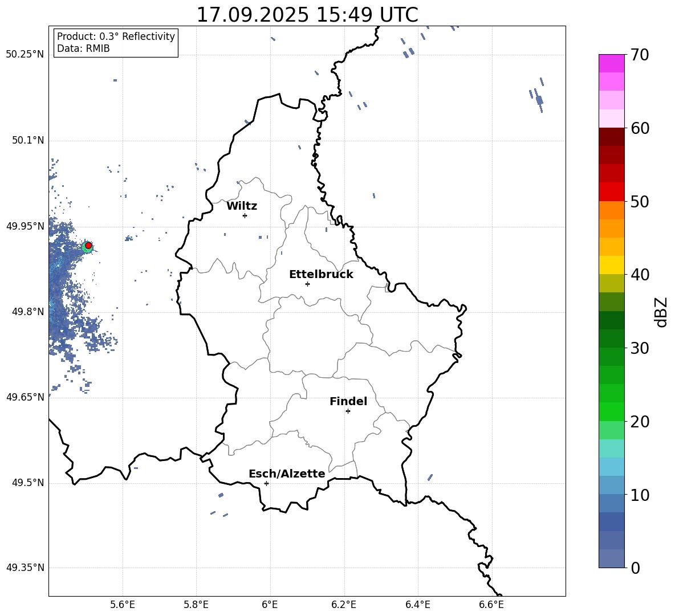675x616 pixels.
Task: Click the 50.25°N latitude label
Action: tap(25, 55)
